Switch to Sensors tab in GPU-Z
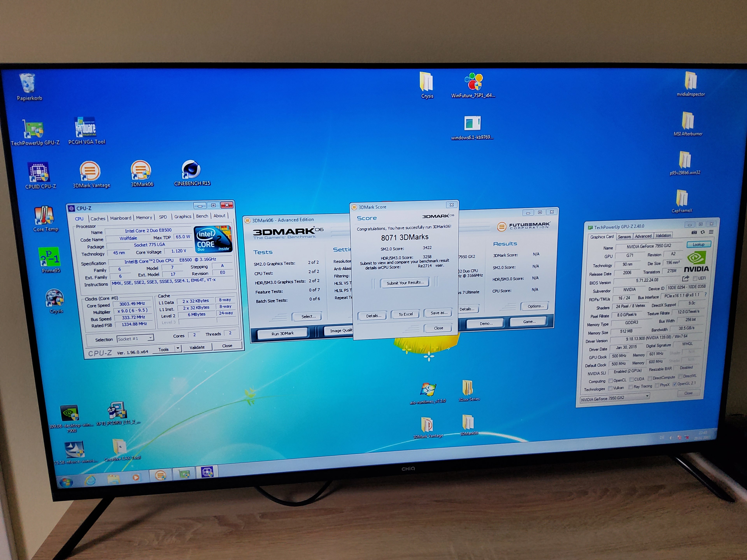This screenshot has height=560, width=747. (624, 237)
